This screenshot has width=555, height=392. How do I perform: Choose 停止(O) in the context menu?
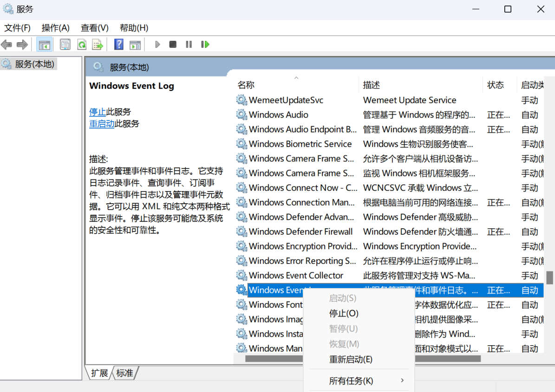coord(344,314)
